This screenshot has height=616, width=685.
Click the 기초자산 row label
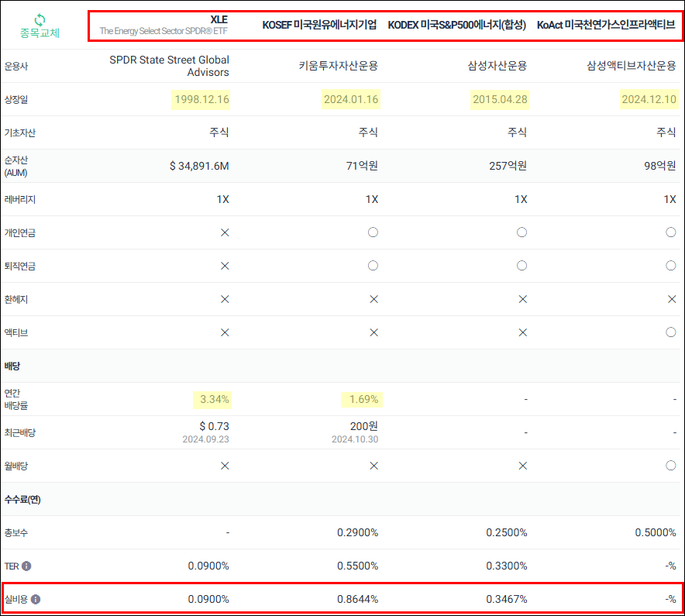click(19, 132)
